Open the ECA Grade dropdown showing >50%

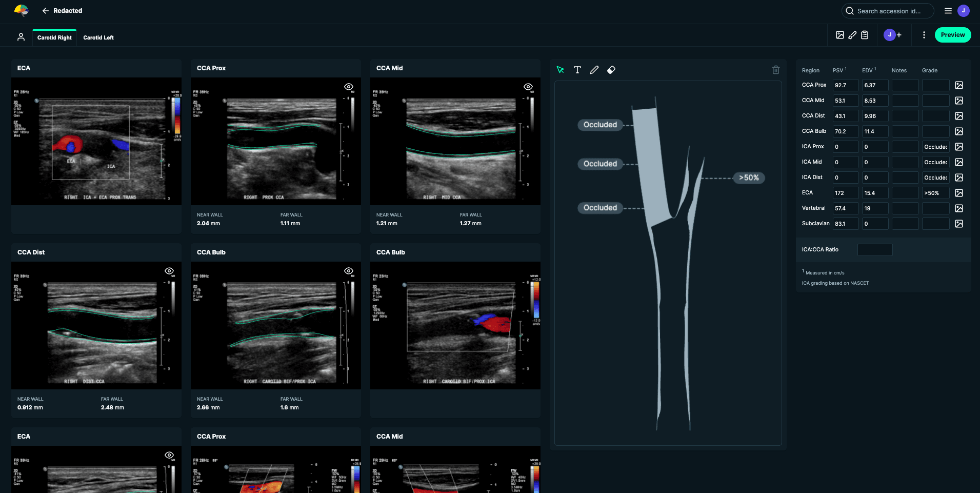coord(935,193)
